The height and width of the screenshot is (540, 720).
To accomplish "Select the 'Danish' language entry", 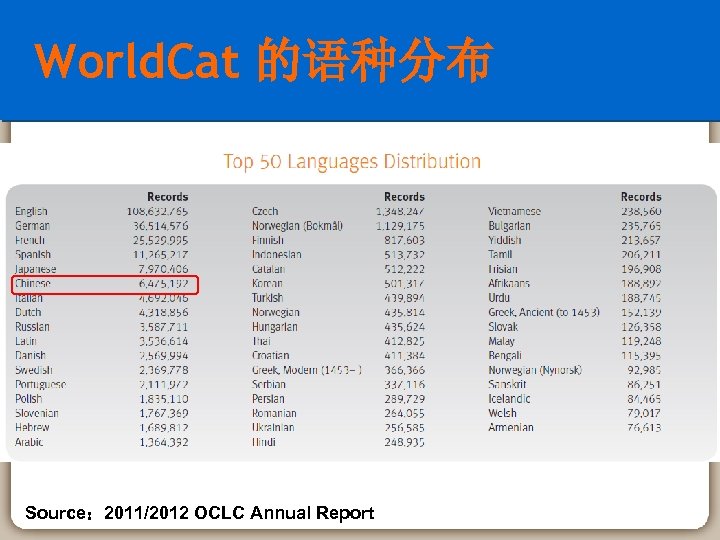I will click(x=30, y=355).
